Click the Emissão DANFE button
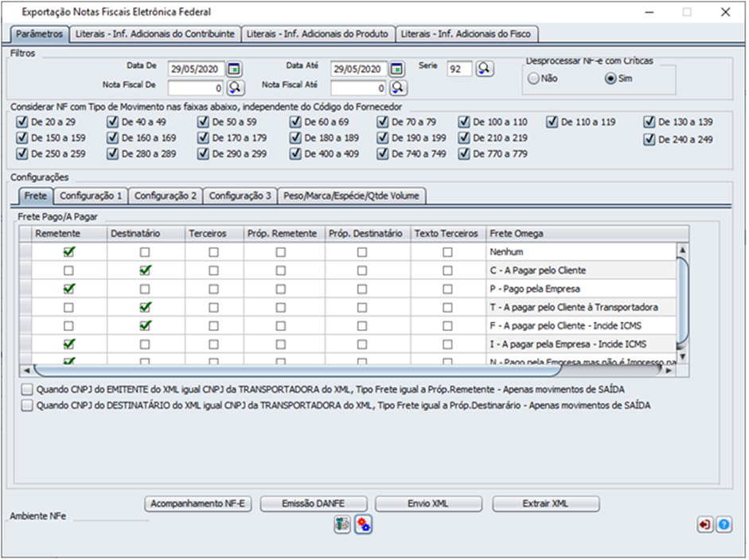Screen dimensions: 749x560 click(x=314, y=504)
